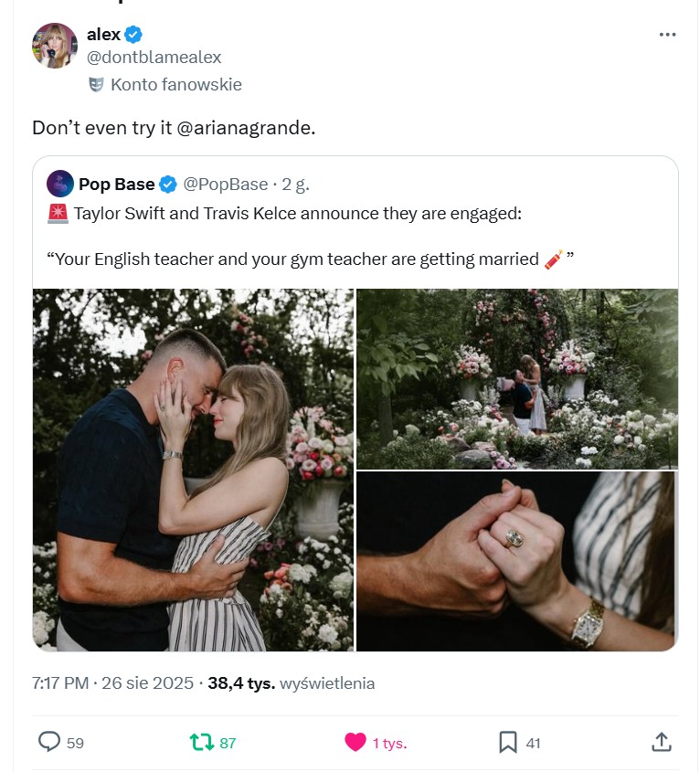Open the garden proposal photo
Viewport: 700px width, 772px height.
point(517,378)
